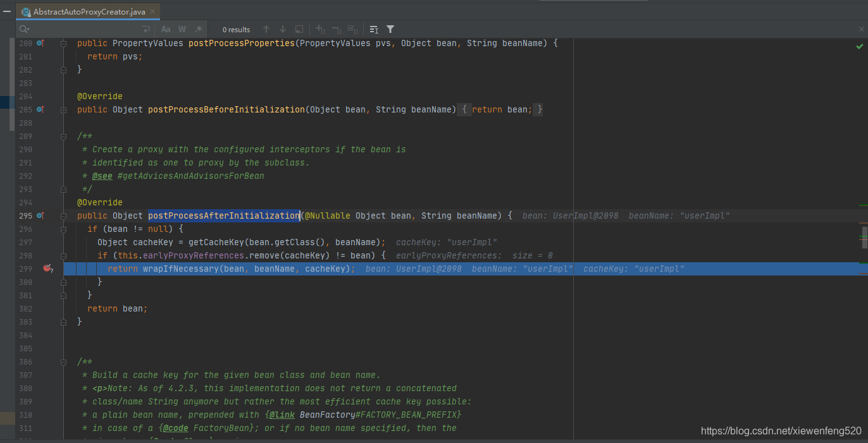Viewport: 868px width, 443px height.
Task: Click @Override annotation on line 294
Action: point(100,202)
